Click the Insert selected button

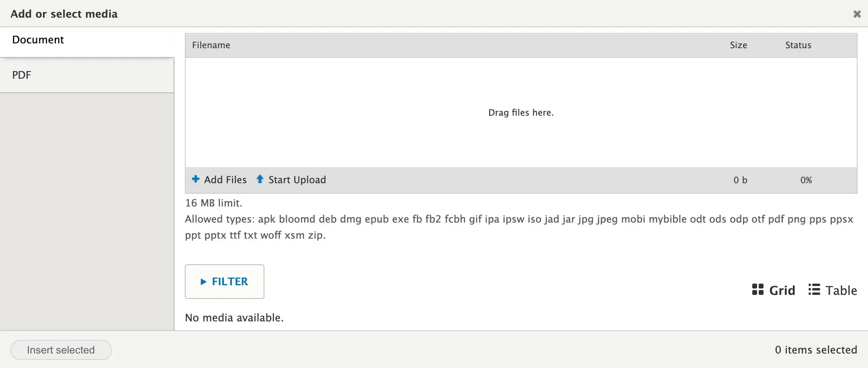[61, 350]
